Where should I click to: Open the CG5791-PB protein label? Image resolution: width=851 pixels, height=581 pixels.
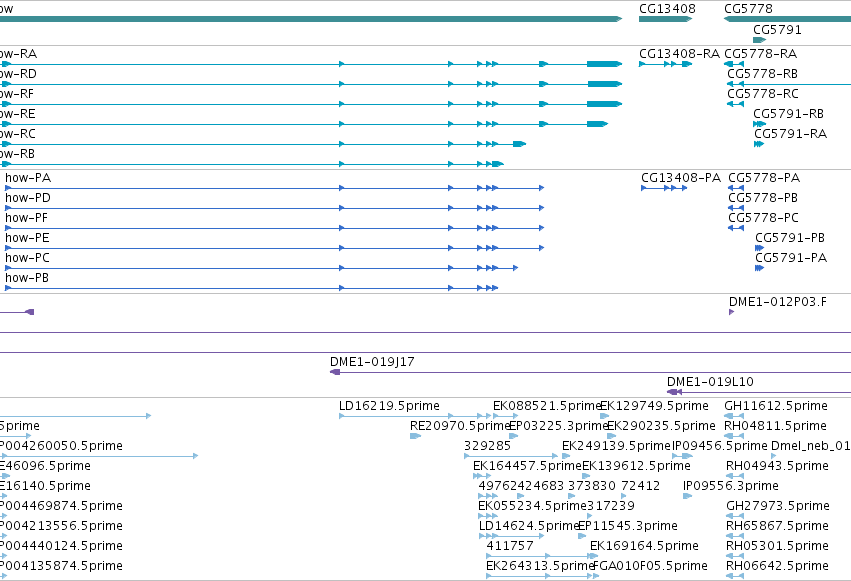click(790, 238)
